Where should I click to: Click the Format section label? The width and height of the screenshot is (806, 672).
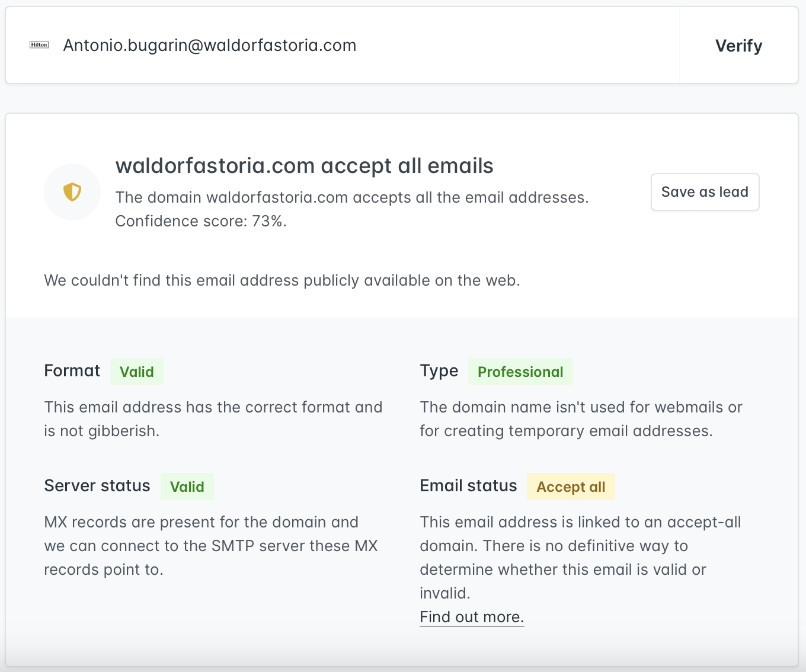[x=72, y=371]
